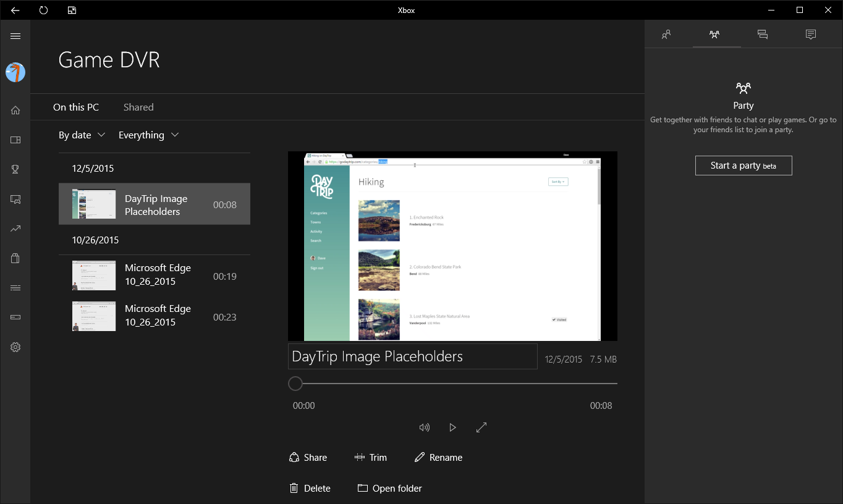Open Messages panel tab

(763, 35)
